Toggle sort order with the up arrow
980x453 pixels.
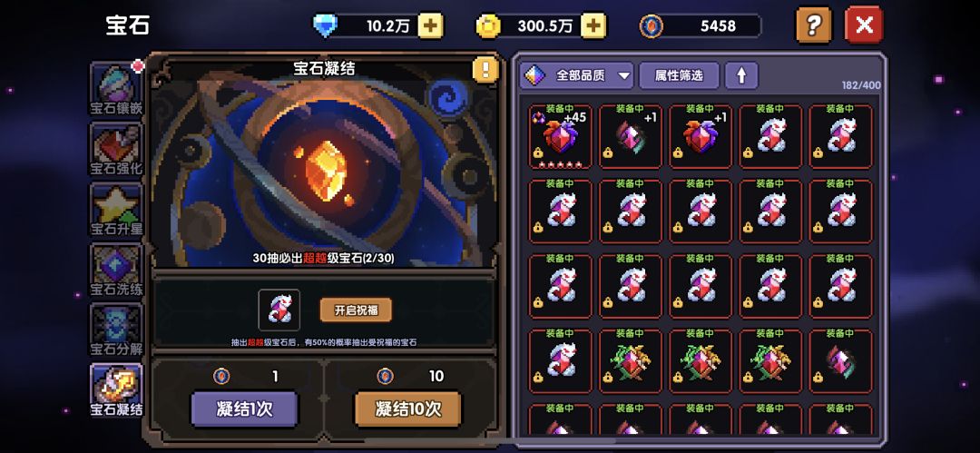point(741,75)
